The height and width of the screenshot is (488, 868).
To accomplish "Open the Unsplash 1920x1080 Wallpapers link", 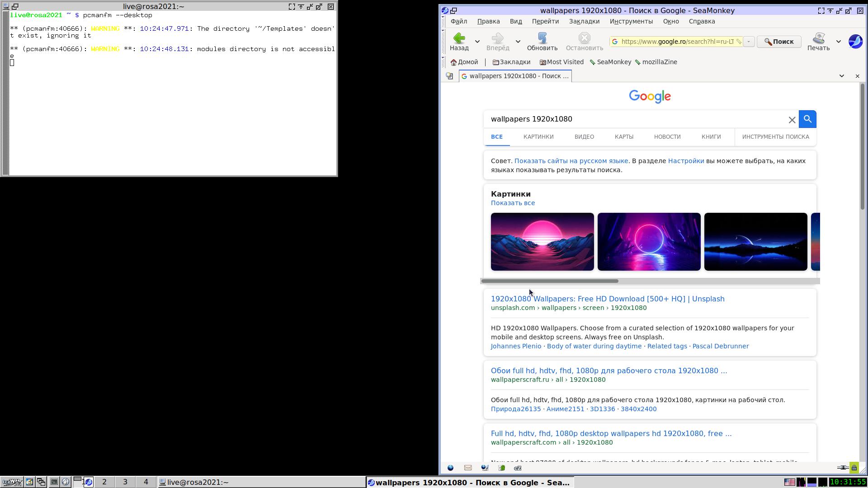I will 607,299.
